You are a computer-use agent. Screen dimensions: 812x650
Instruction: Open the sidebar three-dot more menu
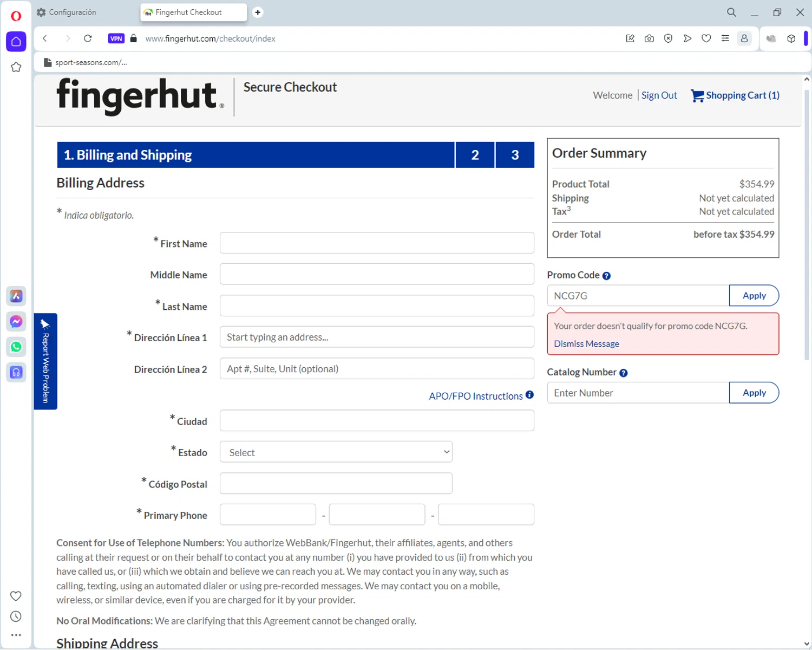pyautogui.click(x=16, y=635)
